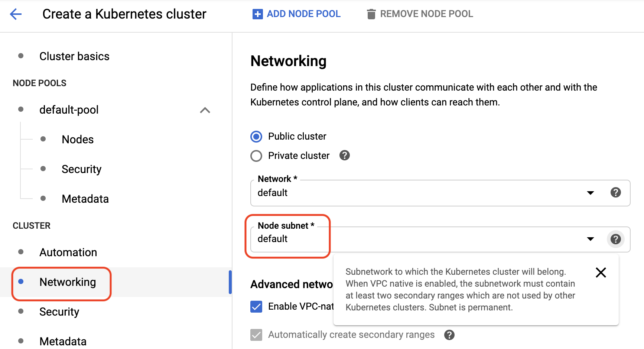The width and height of the screenshot is (644, 349).
Task: Click the Networking page heading
Action: [289, 61]
